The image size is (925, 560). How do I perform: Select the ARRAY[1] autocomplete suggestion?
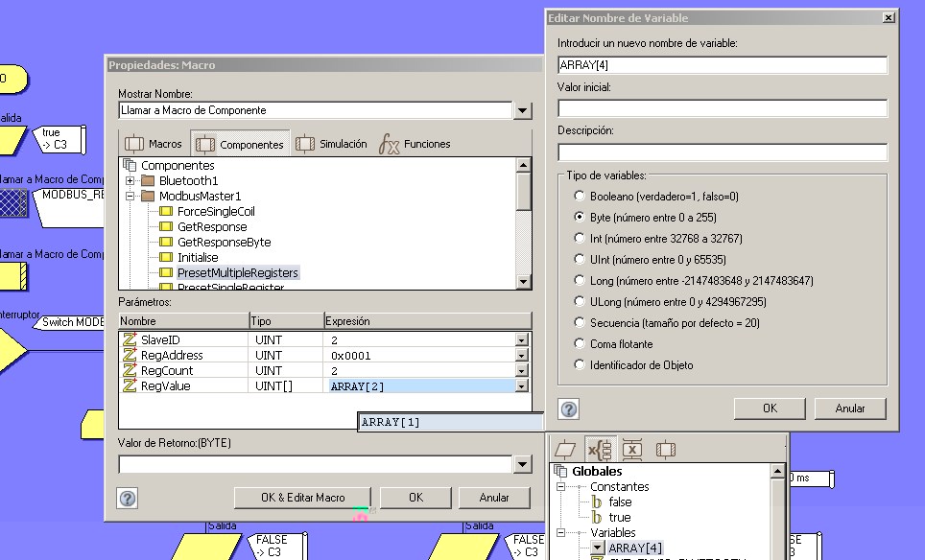coord(450,422)
